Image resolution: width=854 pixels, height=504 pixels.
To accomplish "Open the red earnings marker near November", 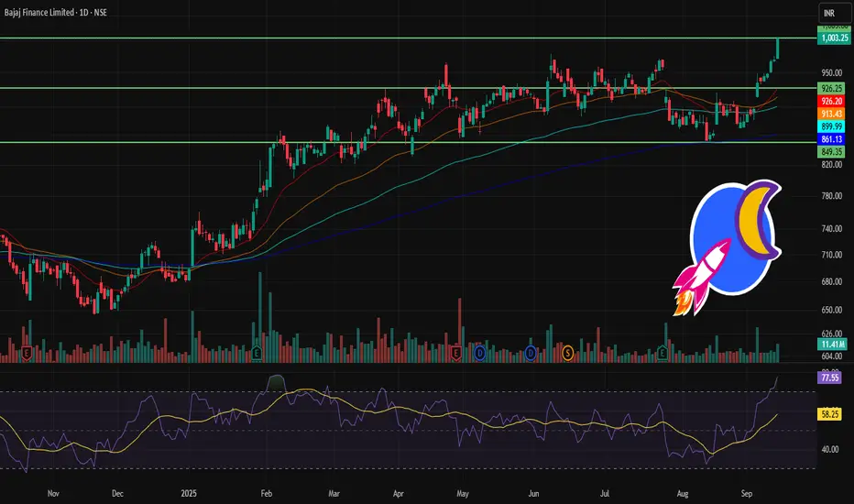I will 27,354.
